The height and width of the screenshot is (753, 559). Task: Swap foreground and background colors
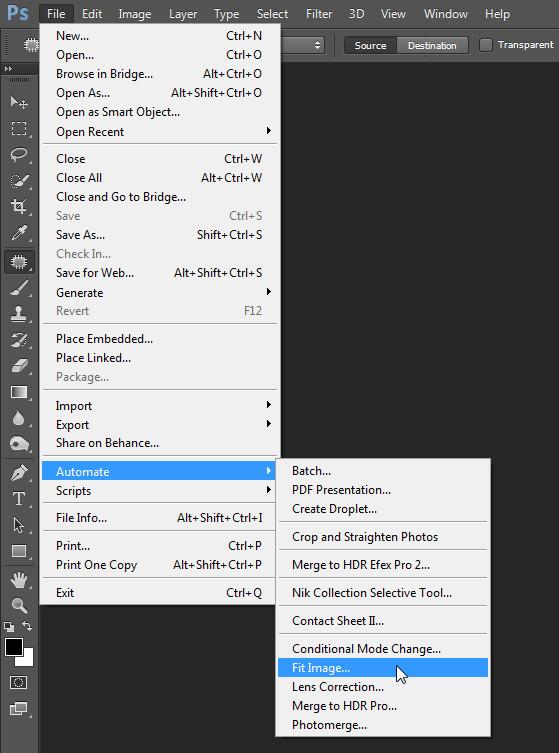(x=27, y=626)
